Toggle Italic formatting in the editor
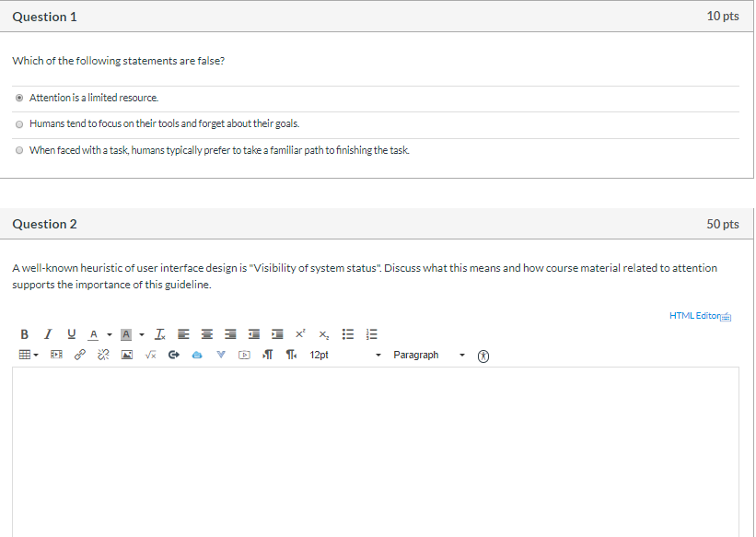This screenshot has width=756, height=537. coord(48,333)
